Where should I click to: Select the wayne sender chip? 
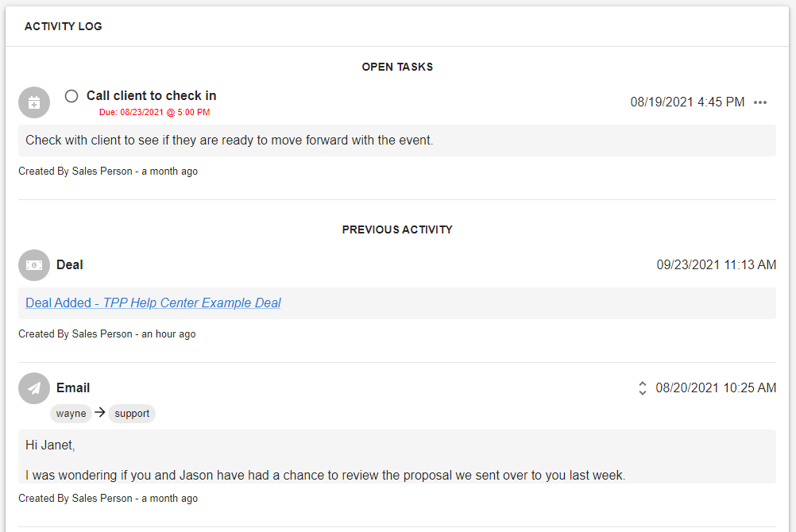(71, 413)
